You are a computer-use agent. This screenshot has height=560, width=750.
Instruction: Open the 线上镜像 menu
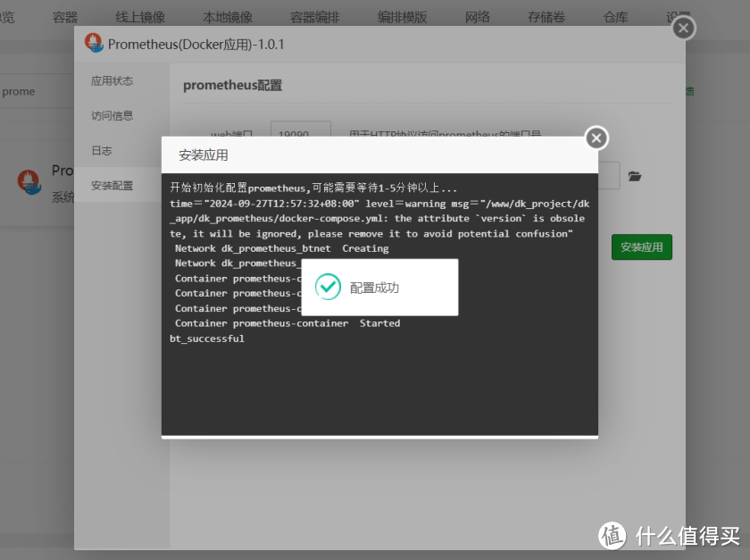139,16
